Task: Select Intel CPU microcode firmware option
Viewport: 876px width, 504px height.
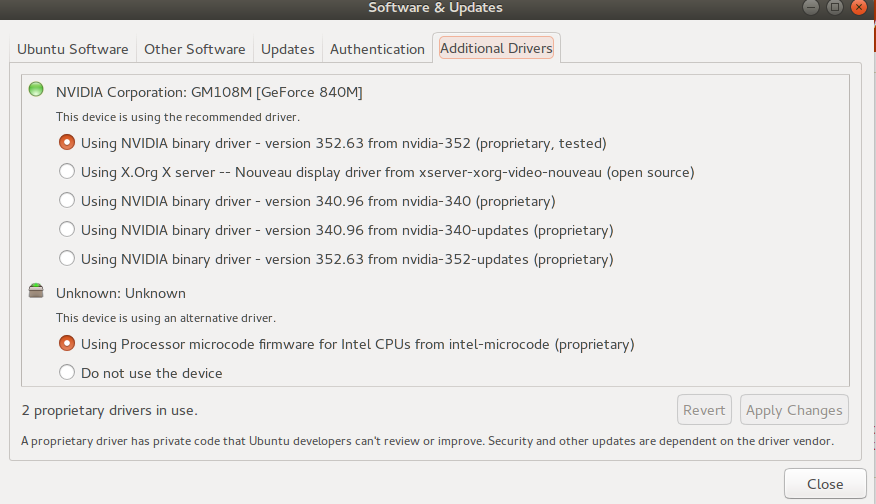Action: [x=67, y=344]
